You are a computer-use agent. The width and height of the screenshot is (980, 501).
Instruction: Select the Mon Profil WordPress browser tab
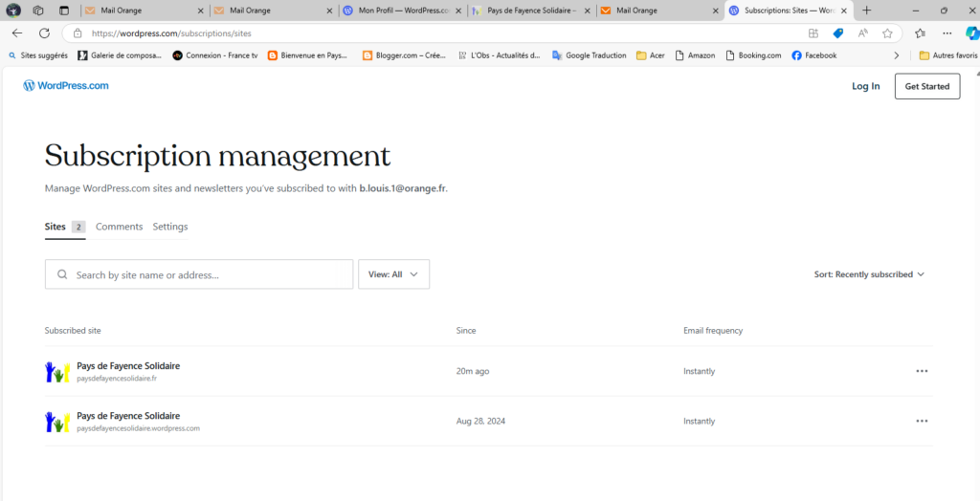point(402,11)
